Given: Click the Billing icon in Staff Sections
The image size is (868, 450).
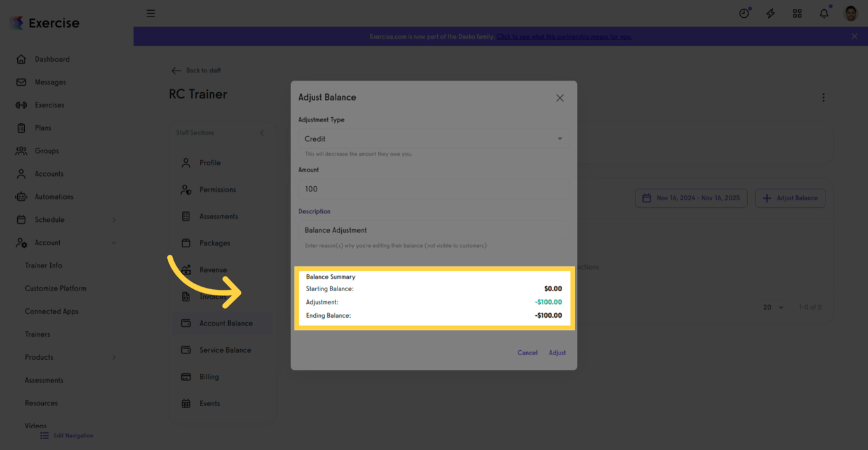Looking at the screenshot, I should point(186,376).
